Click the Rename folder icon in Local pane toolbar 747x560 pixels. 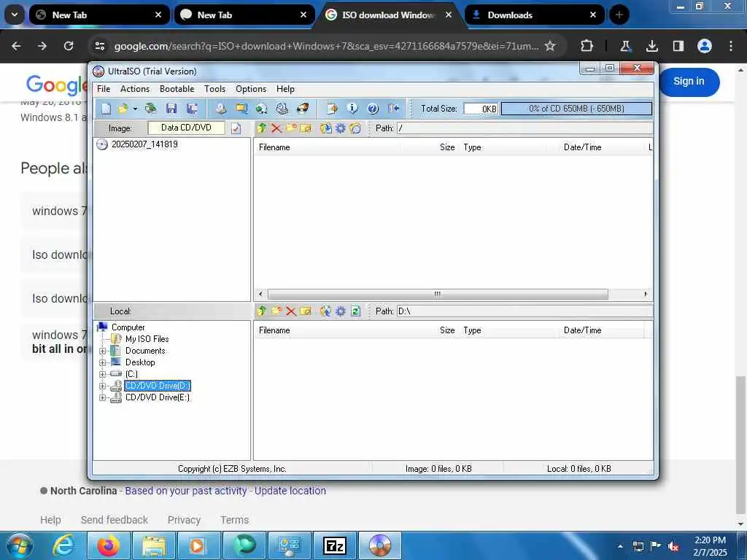point(306,311)
